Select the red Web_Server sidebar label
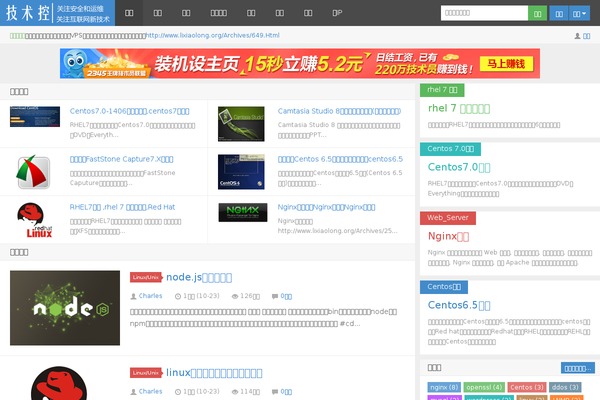The width and height of the screenshot is (600, 400). (448, 218)
